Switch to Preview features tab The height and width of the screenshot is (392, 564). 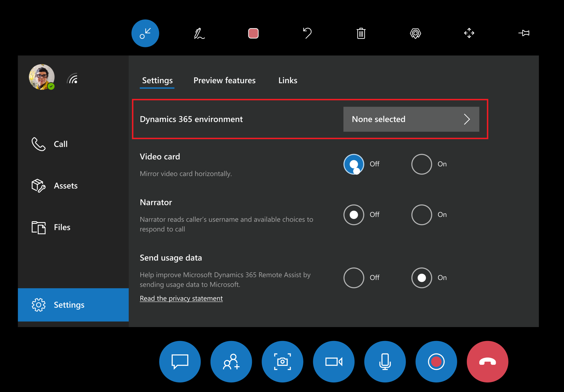(x=224, y=80)
